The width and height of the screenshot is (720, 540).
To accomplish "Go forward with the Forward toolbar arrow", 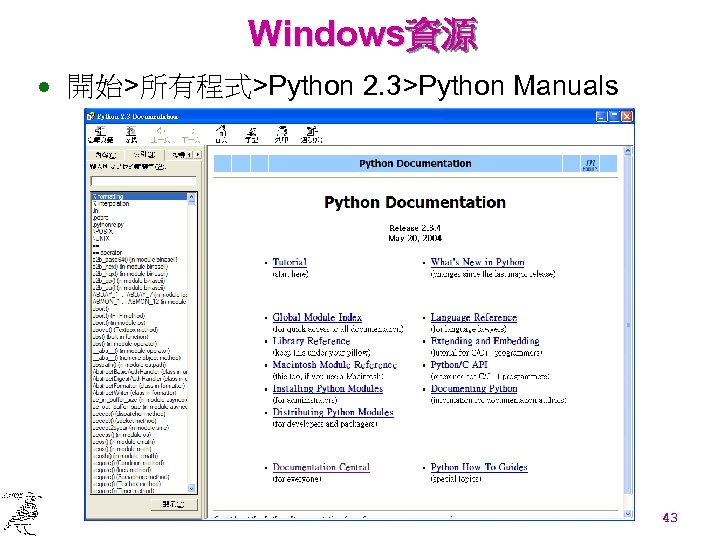I will 191,135.
